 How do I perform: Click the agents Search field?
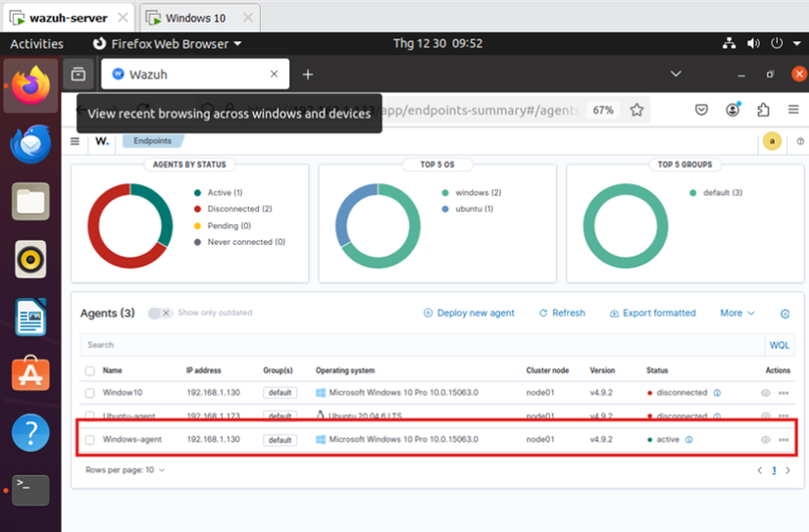point(422,346)
